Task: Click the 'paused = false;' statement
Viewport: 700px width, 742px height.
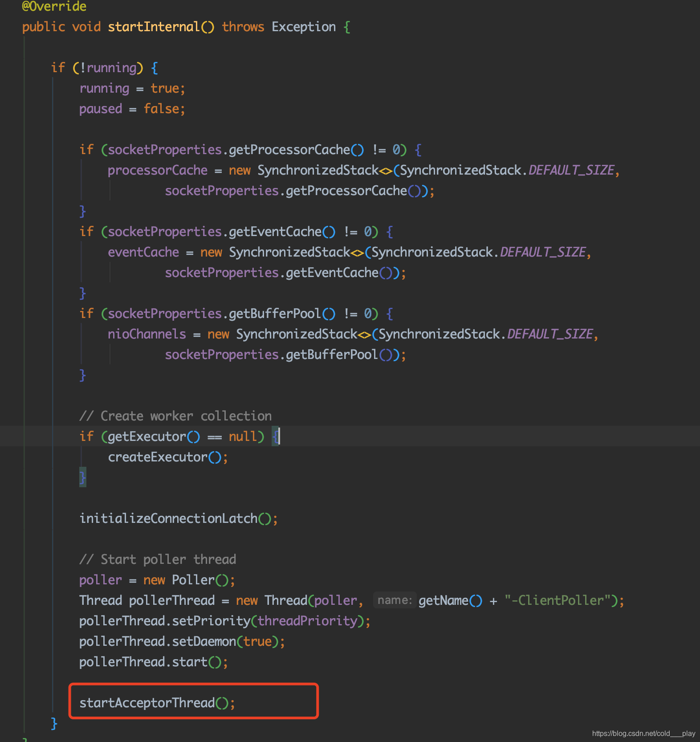Action: (132, 109)
